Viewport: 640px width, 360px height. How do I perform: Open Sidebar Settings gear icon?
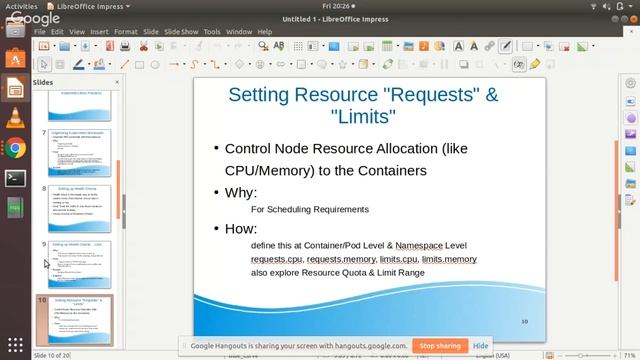pyautogui.click(x=630, y=83)
